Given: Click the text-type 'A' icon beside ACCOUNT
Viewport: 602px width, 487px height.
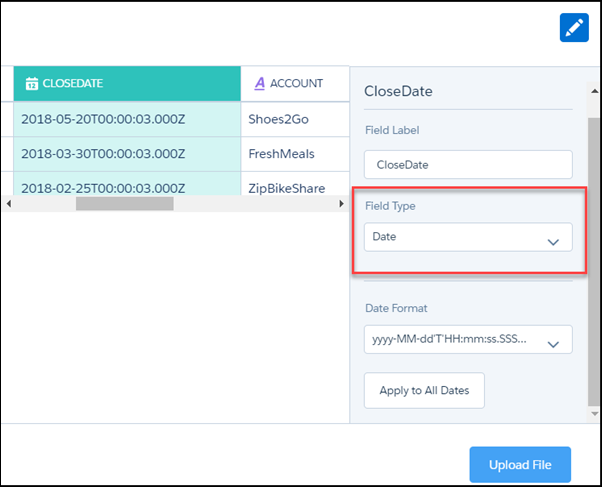Looking at the screenshot, I should 260,84.
